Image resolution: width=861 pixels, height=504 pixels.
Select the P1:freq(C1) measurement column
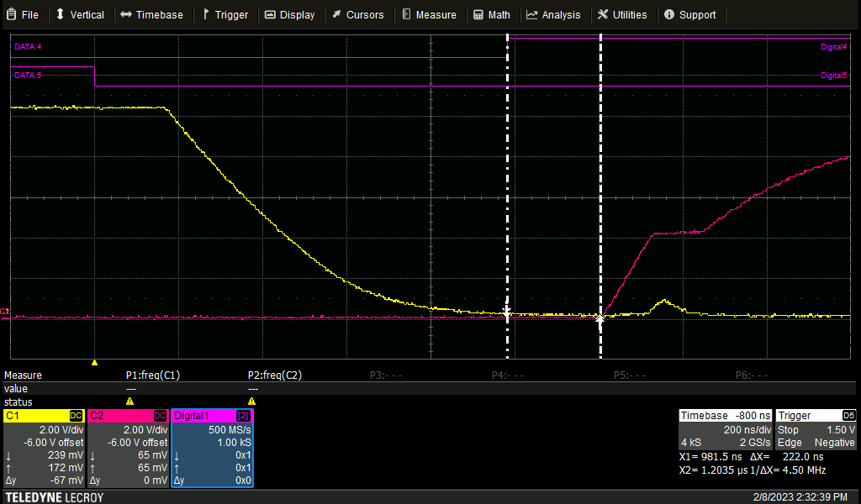(153, 375)
